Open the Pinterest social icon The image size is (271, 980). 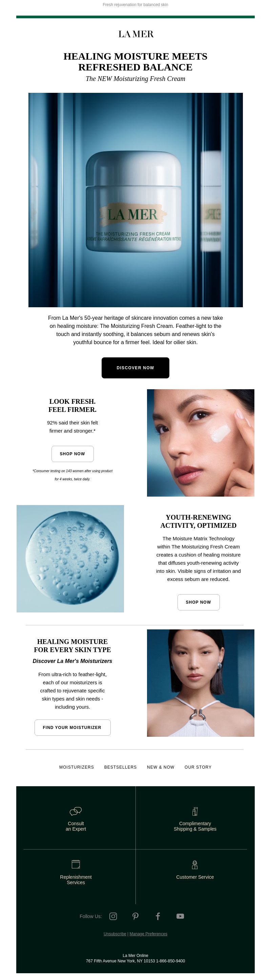tap(135, 916)
